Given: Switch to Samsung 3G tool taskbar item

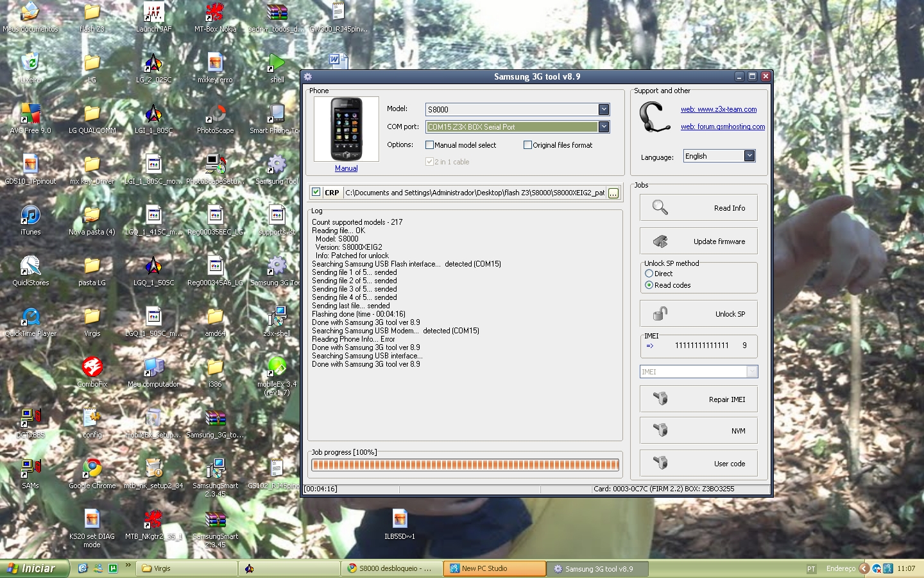Looking at the screenshot, I should [599, 568].
